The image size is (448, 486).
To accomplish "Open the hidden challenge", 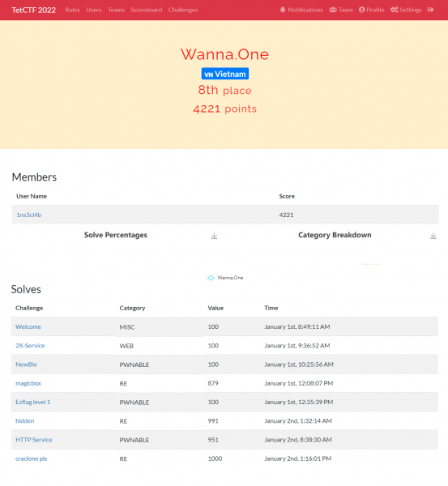I will 25,421.
